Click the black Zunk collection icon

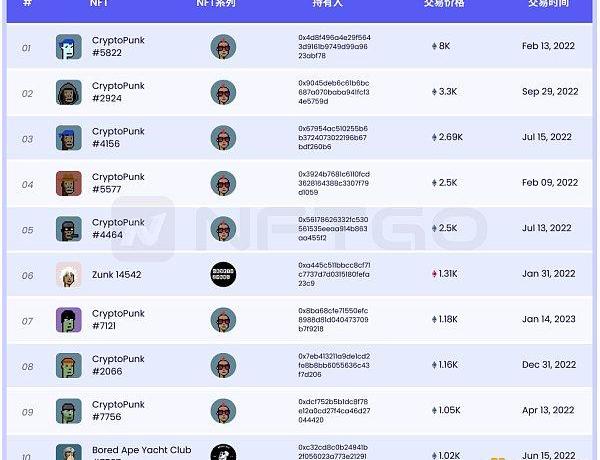(223, 274)
